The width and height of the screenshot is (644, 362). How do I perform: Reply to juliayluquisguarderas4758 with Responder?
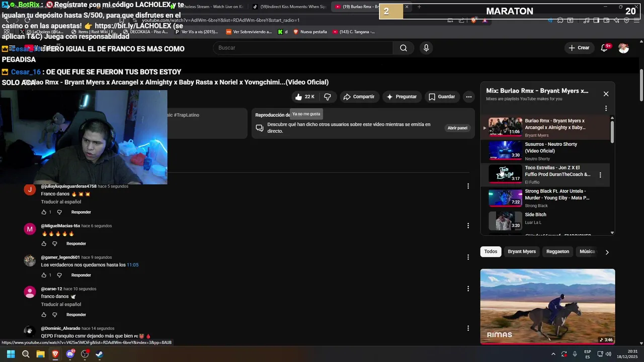point(81,212)
